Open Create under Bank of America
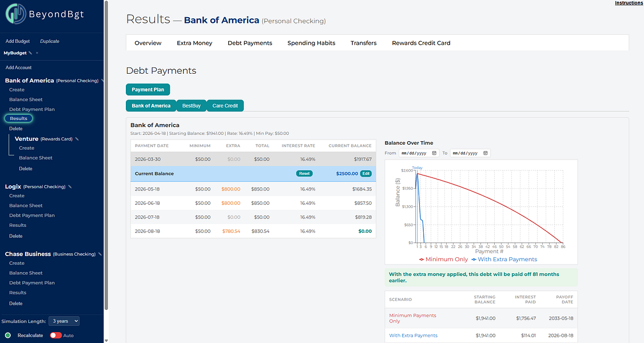Screen dimensions: 644x343 pos(17,90)
